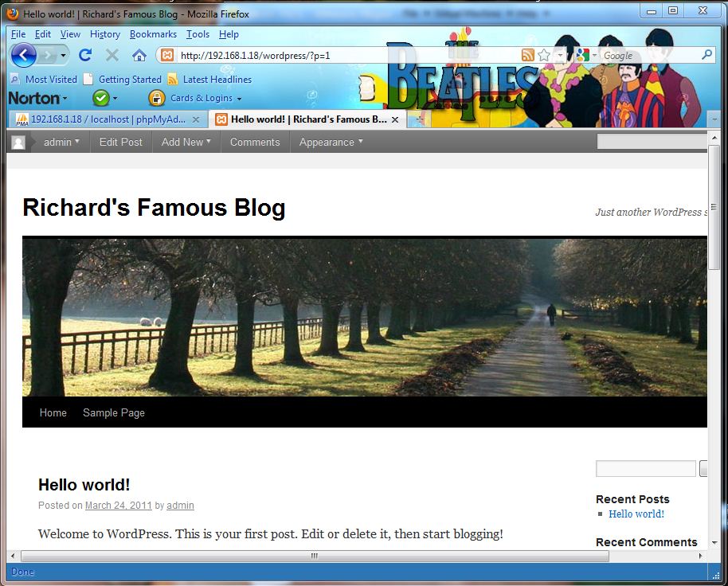
Task: Click the scroll right arrow
Action: [701, 556]
